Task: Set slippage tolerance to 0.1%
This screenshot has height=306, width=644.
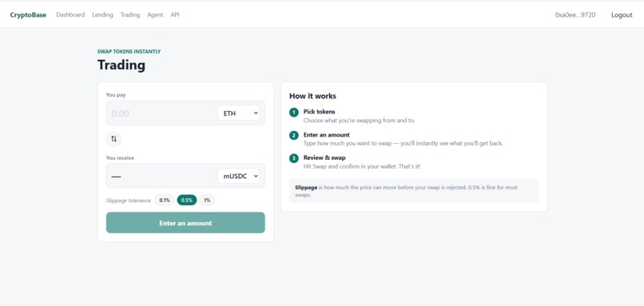Action: [x=165, y=200]
